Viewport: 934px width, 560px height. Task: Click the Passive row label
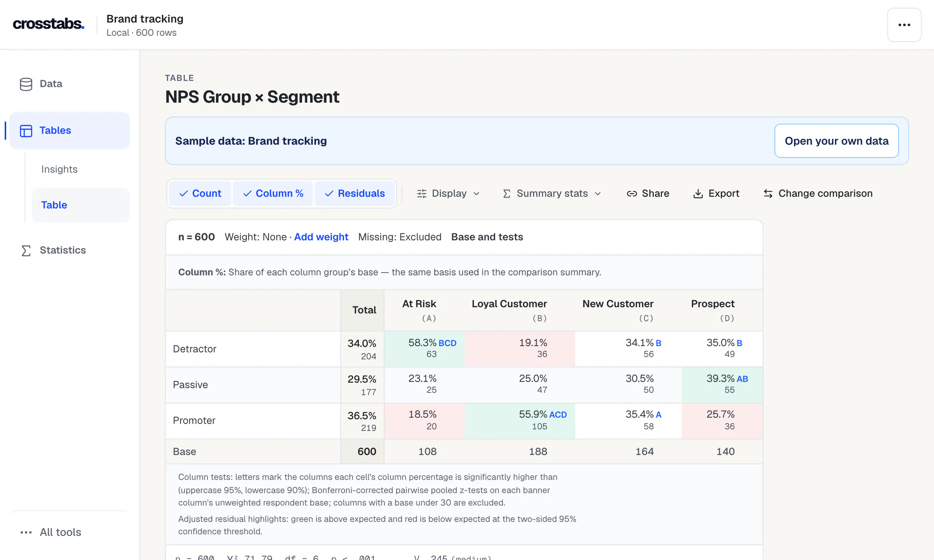click(190, 385)
